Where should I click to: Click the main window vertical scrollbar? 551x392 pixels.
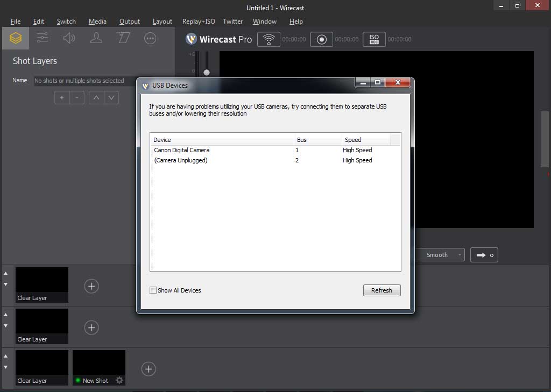tap(545, 139)
